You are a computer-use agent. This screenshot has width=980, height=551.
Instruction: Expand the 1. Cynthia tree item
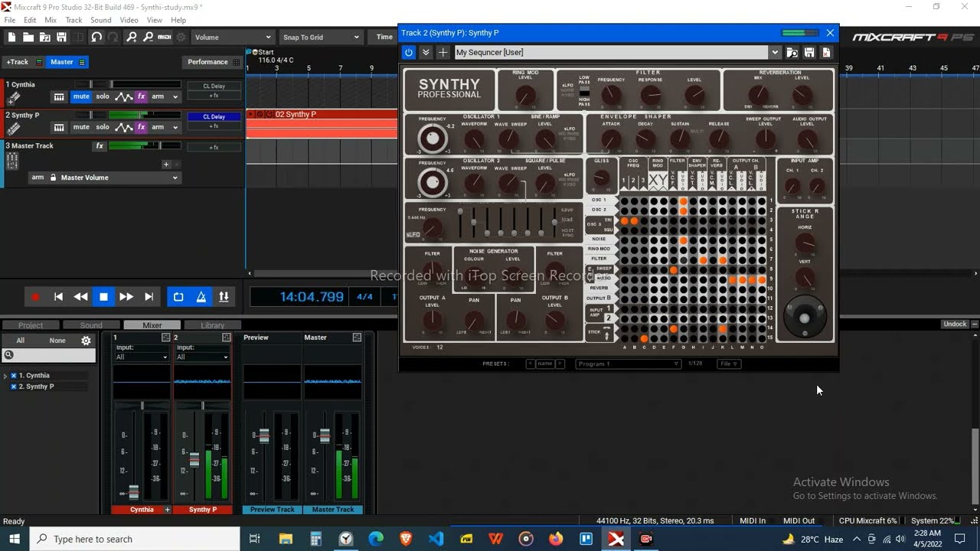(x=5, y=376)
